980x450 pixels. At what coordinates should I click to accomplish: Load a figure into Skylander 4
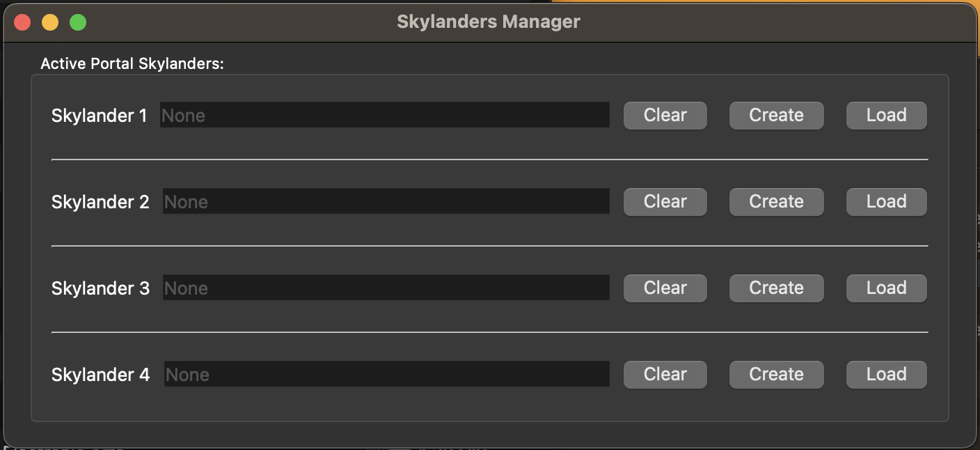[x=886, y=374]
